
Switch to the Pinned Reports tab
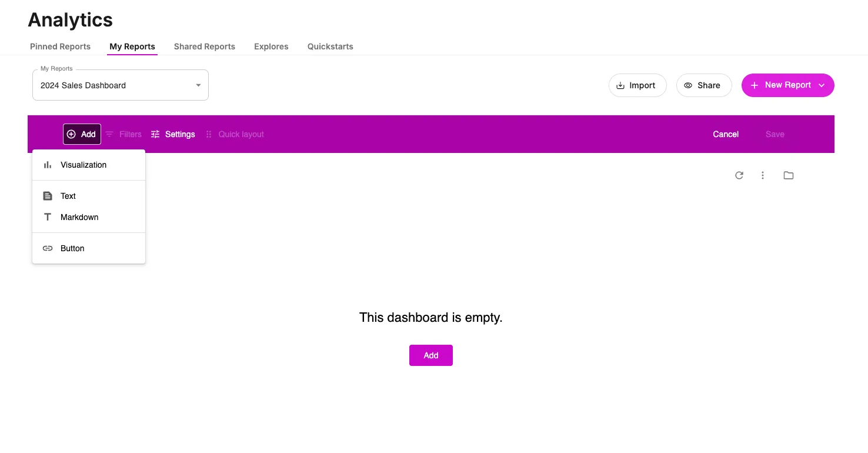[60, 46]
